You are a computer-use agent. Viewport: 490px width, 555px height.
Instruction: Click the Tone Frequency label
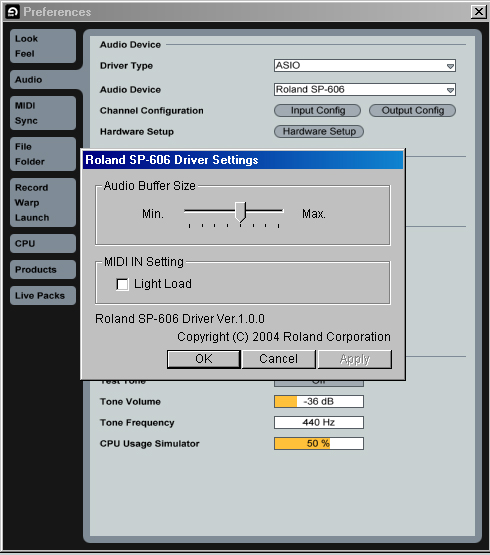[x=137, y=423]
